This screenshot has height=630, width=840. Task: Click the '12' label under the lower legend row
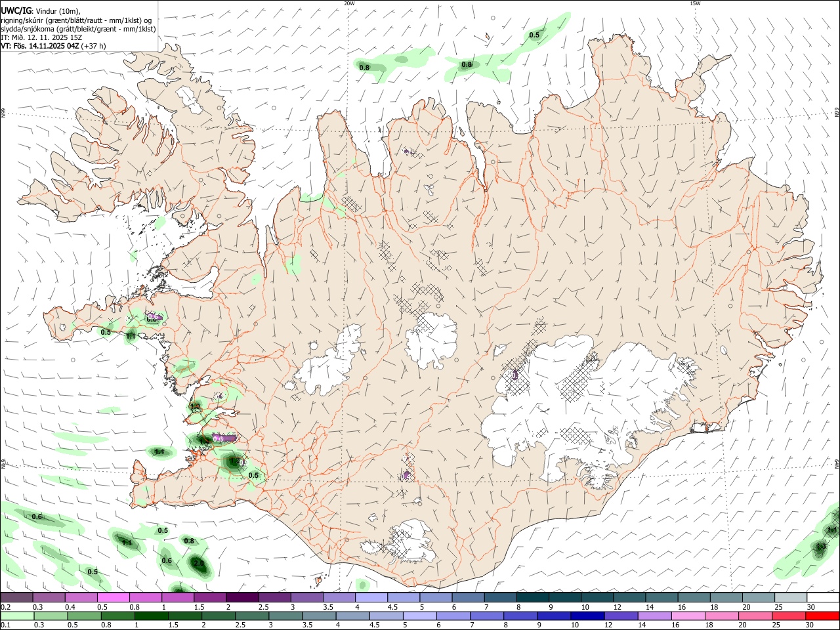click(x=608, y=625)
